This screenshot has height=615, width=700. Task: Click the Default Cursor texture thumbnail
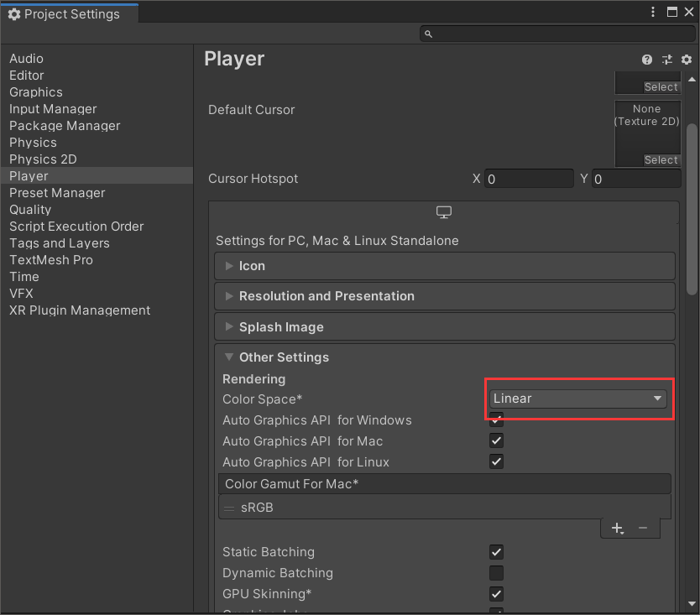point(647,133)
